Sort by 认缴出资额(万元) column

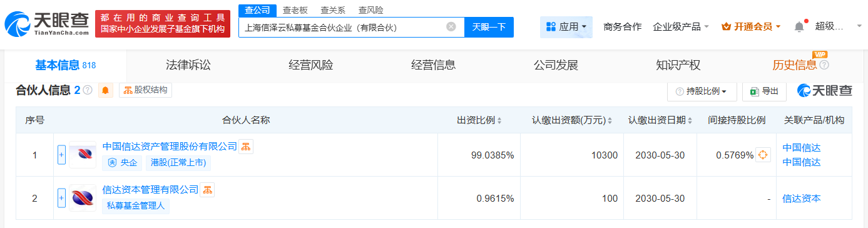point(610,120)
